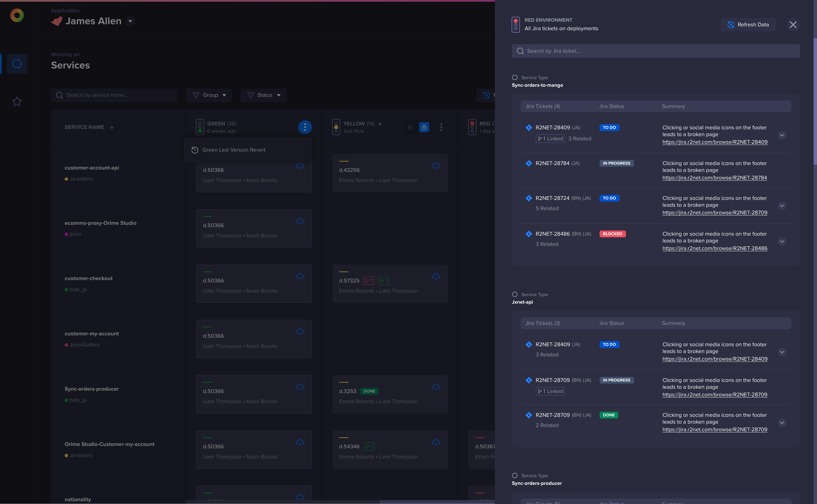Click 1 Linked badge on R2NET-28409
The image size is (817, 504).
point(550,139)
